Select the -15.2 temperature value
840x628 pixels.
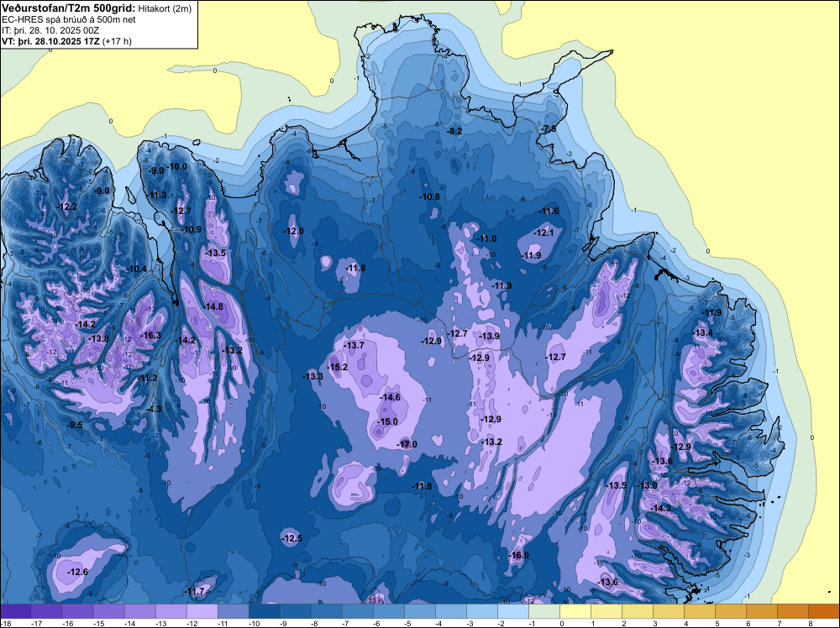(x=338, y=367)
